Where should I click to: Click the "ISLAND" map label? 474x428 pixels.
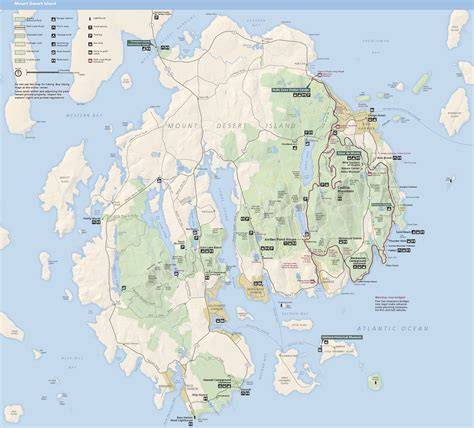pos(281,126)
